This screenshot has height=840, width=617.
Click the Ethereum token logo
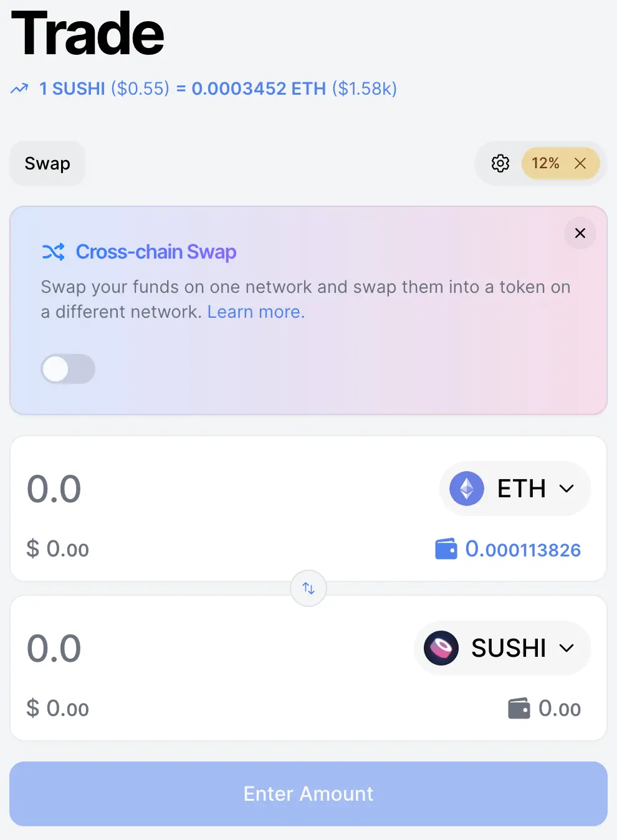pyautogui.click(x=467, y=489)
